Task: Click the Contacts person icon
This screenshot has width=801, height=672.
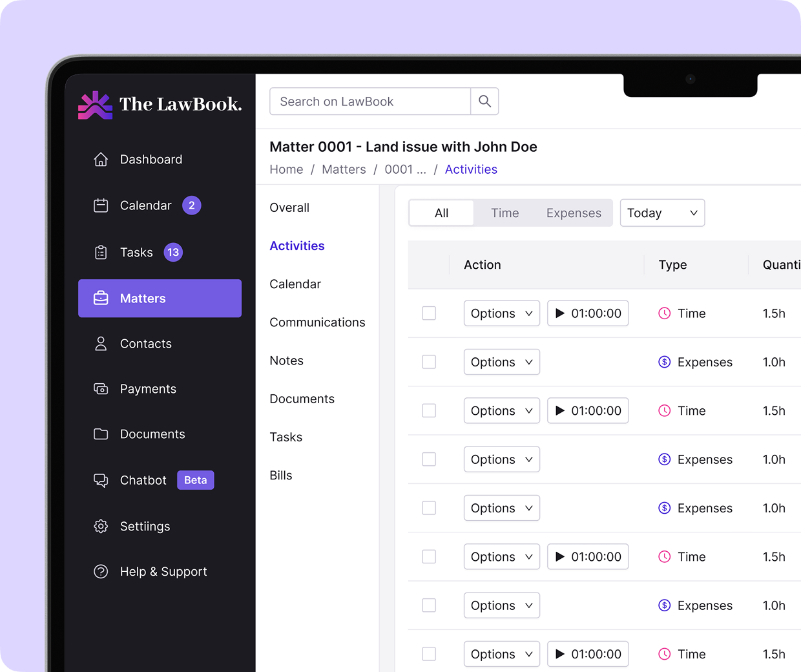Action: point(101,344)
